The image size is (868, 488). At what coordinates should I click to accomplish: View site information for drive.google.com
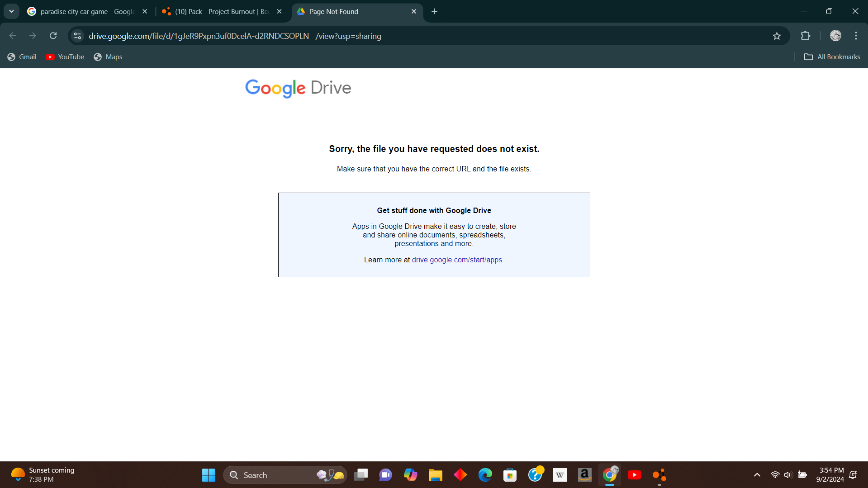pyautogui.click(x=77, y=36)
